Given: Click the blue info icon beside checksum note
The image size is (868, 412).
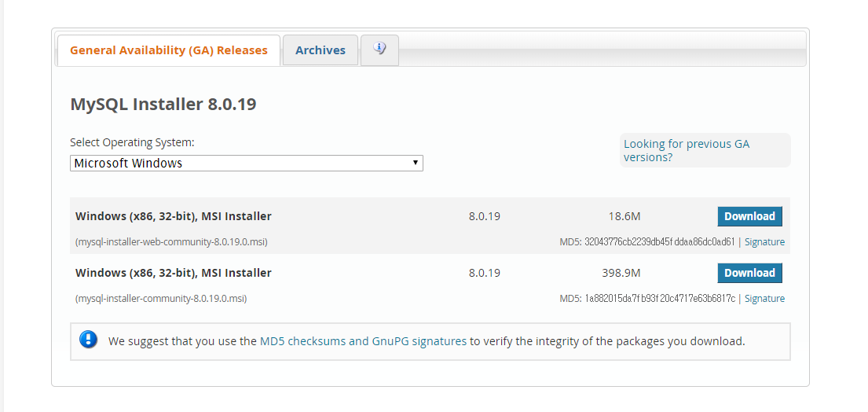Looking at the screenshot, I should pyautogui.click(x=89, y=340).
